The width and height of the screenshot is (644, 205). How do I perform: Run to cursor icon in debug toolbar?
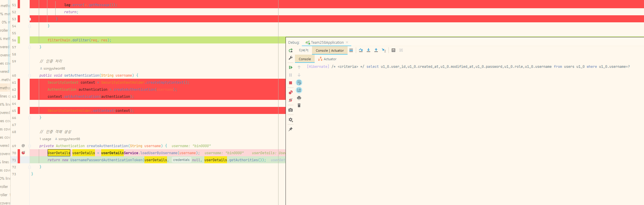(x=384, y=51)
